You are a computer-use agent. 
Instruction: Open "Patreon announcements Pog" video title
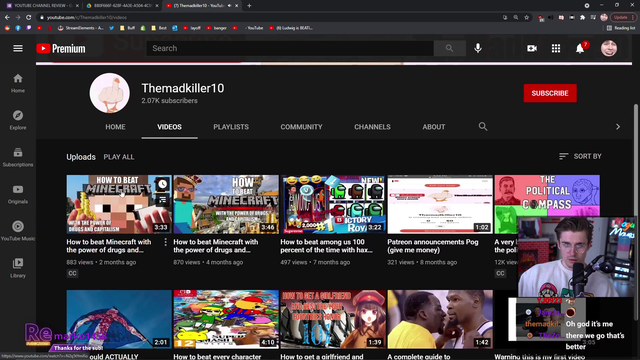point(433,246)
